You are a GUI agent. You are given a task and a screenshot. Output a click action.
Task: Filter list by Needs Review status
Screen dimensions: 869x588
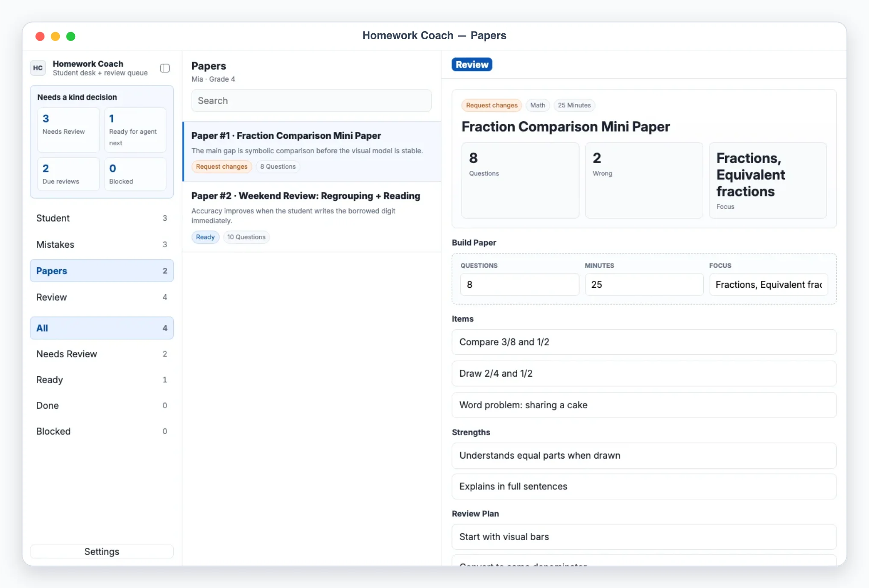(102, 354)
